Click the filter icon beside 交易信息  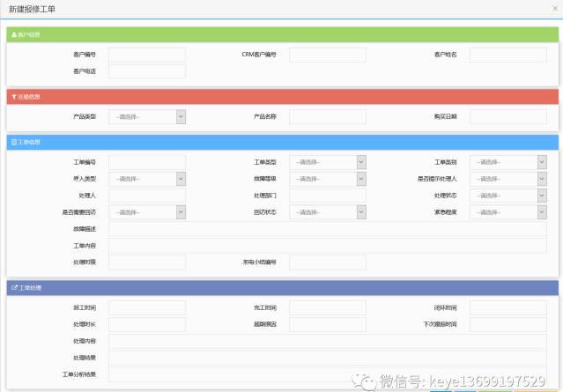[13, 97]
